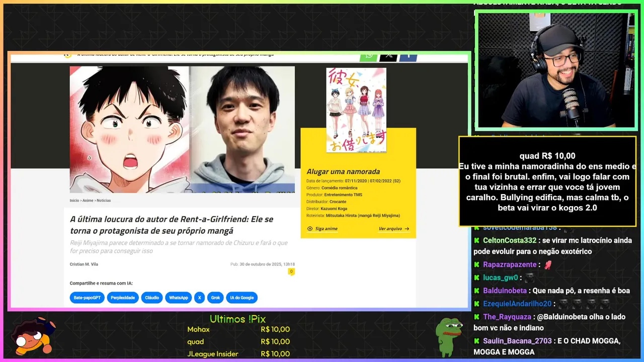Click username EzequielAndarilho20 in chat
The image size is (644, 362).
[517, 304]
